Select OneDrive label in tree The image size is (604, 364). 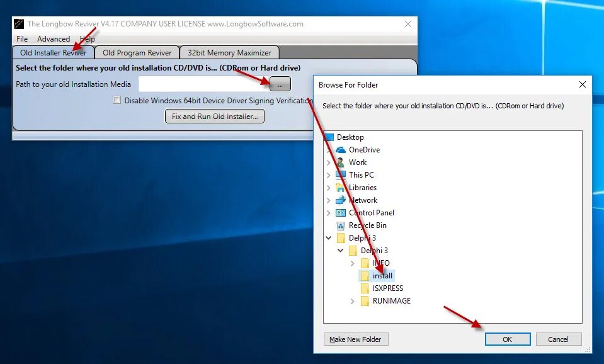tap(365, 150)
